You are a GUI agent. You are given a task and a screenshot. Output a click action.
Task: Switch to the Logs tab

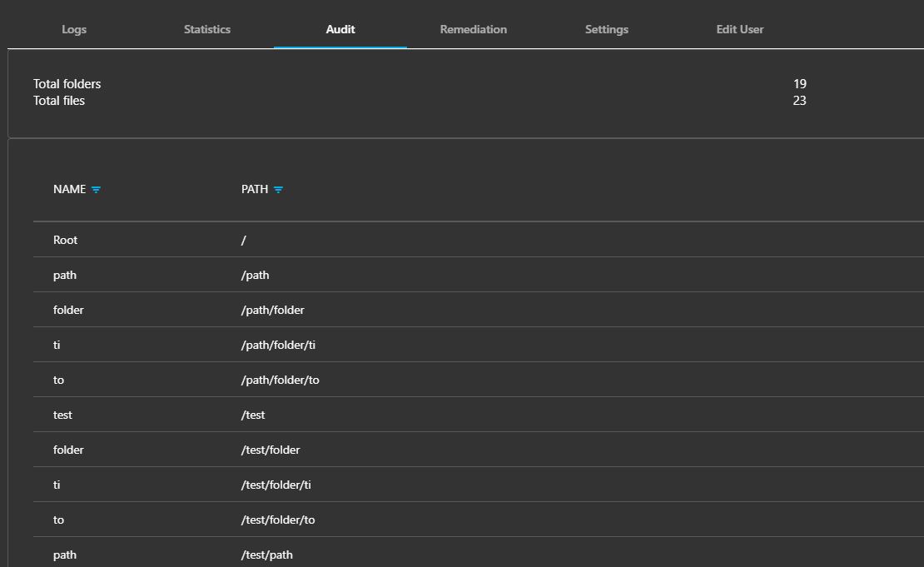click(x=74, y=29)
